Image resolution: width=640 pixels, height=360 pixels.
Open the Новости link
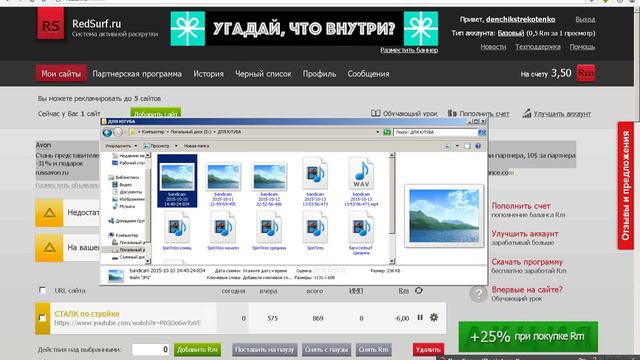pyautogui.click(x=493, y=47)
